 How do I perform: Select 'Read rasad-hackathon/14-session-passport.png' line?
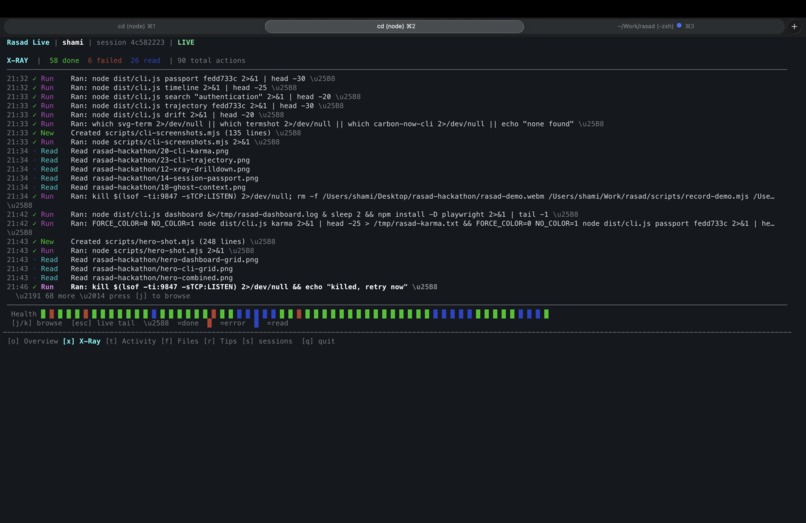point(133,178)
